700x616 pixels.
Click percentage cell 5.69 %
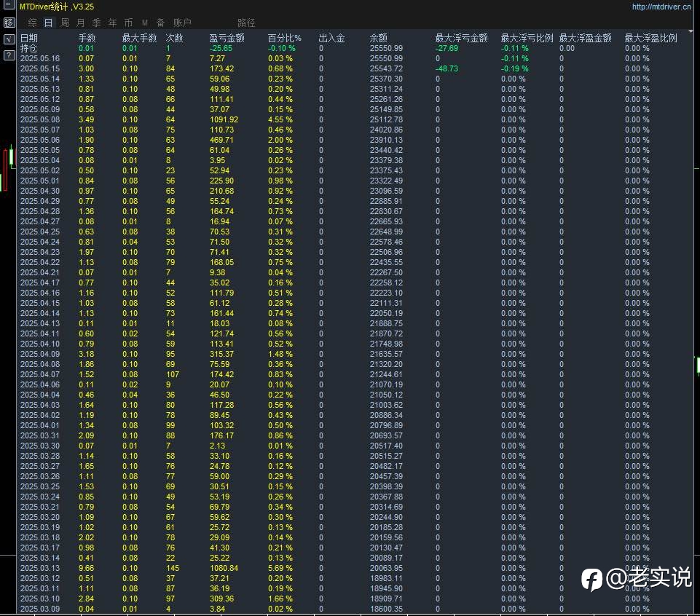(280, 568)
